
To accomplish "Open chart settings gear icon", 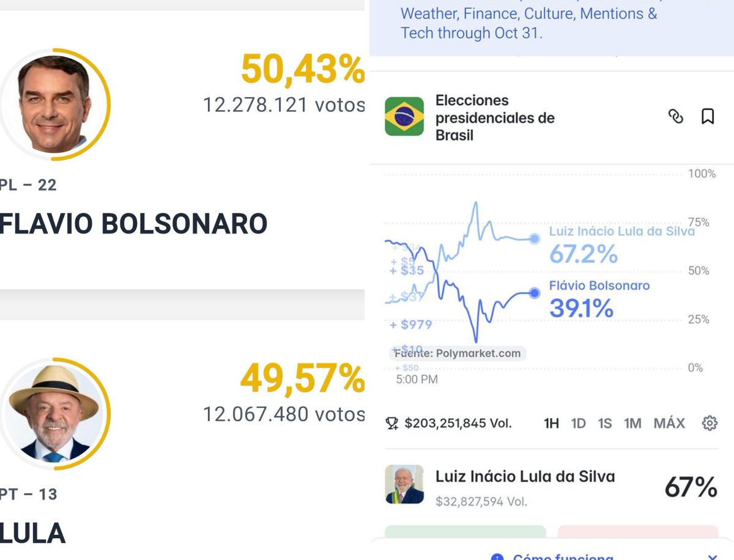I will coord(710,423).
